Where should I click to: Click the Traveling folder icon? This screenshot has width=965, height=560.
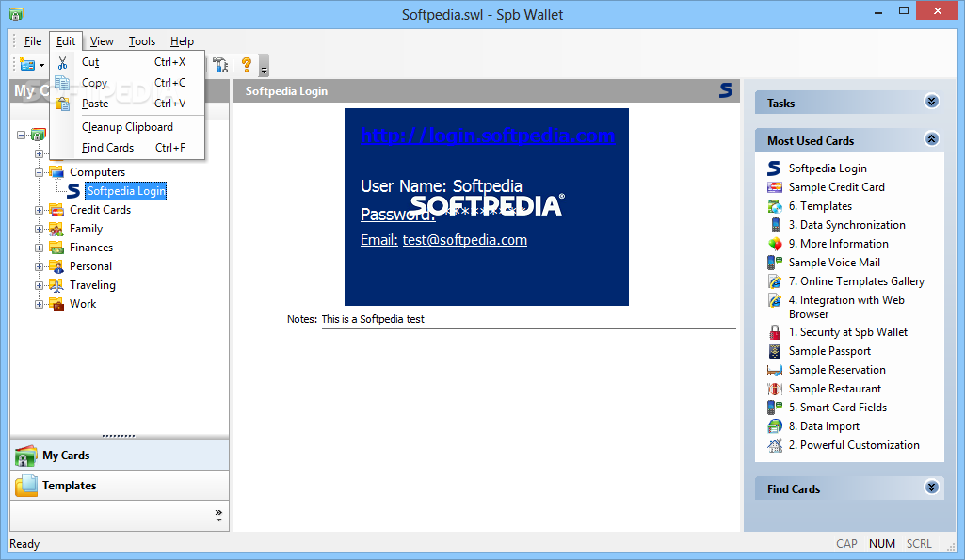[x=56, y=285]
